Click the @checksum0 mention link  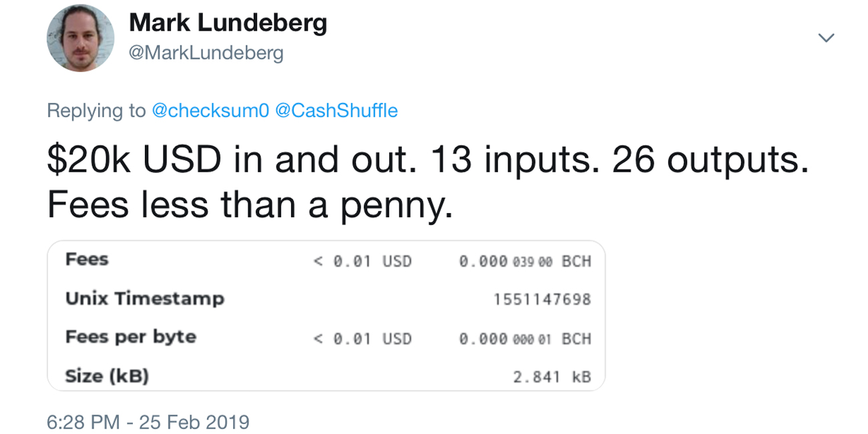210,110
